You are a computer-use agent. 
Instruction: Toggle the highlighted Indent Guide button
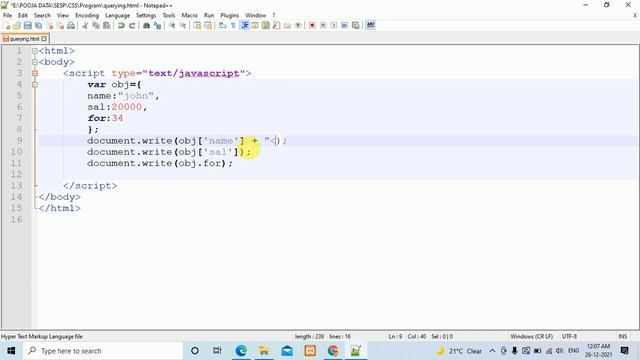pos(245,25)
